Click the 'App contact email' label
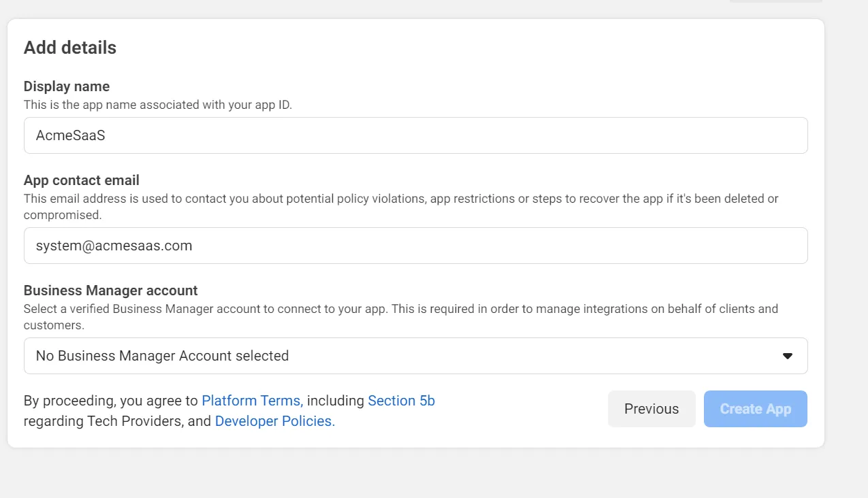Viewport: 868px width, 498px height. click(82, 180)
